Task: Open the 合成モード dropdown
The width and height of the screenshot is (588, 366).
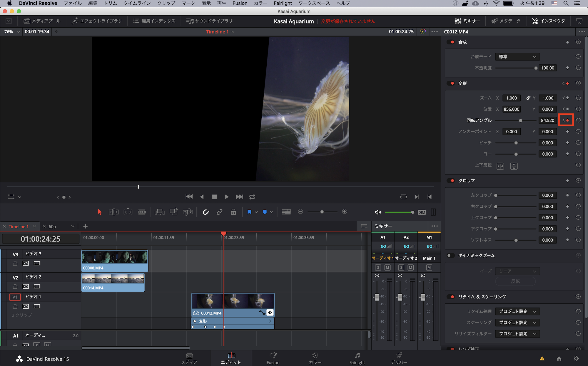Action: click(517, 57)
